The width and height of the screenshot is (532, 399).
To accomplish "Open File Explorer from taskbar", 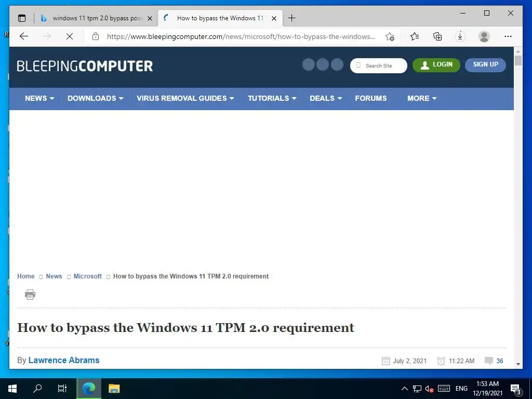I will click(114, 389).
